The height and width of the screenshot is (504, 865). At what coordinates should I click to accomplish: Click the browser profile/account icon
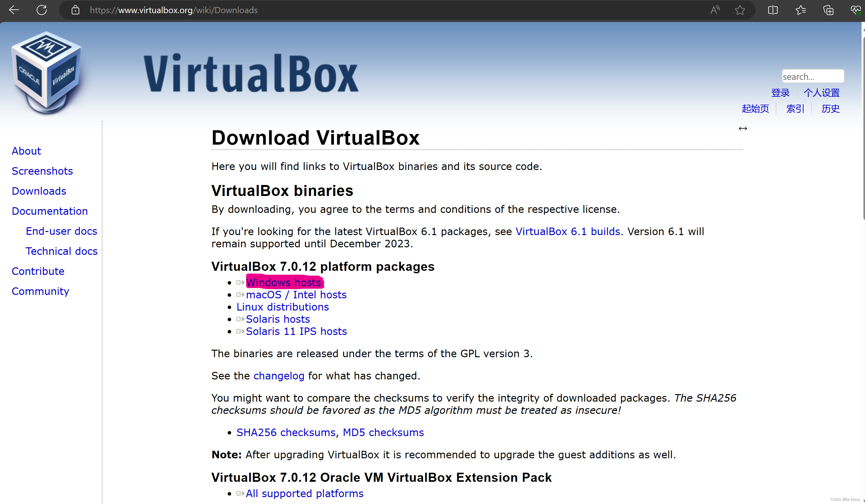click(855, 10)
